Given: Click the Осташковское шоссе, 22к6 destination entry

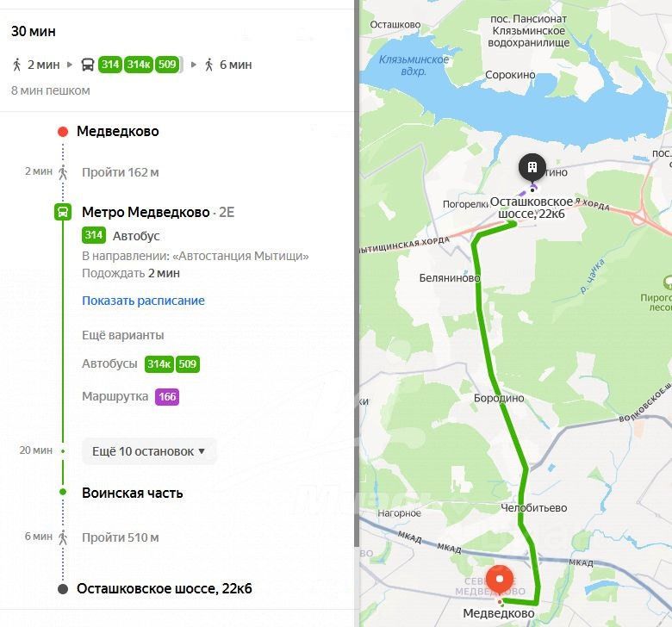Looking at the screenshot, I should 165,589.
